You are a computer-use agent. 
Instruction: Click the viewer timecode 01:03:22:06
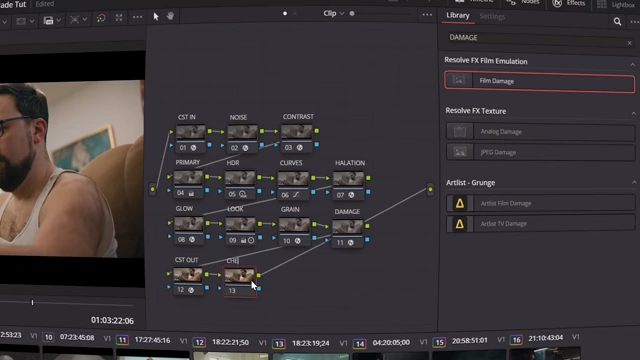112,321
